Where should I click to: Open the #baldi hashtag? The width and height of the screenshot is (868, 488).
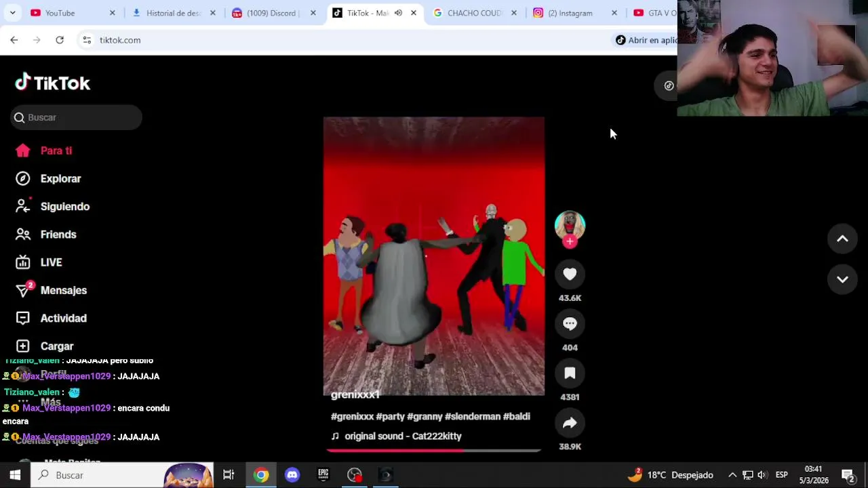[517, 416]
